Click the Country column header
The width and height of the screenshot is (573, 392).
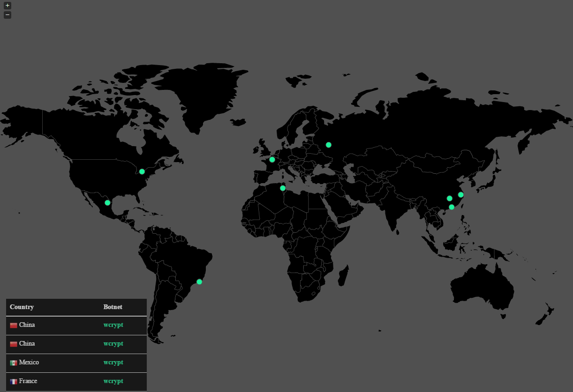click(22, 307)
